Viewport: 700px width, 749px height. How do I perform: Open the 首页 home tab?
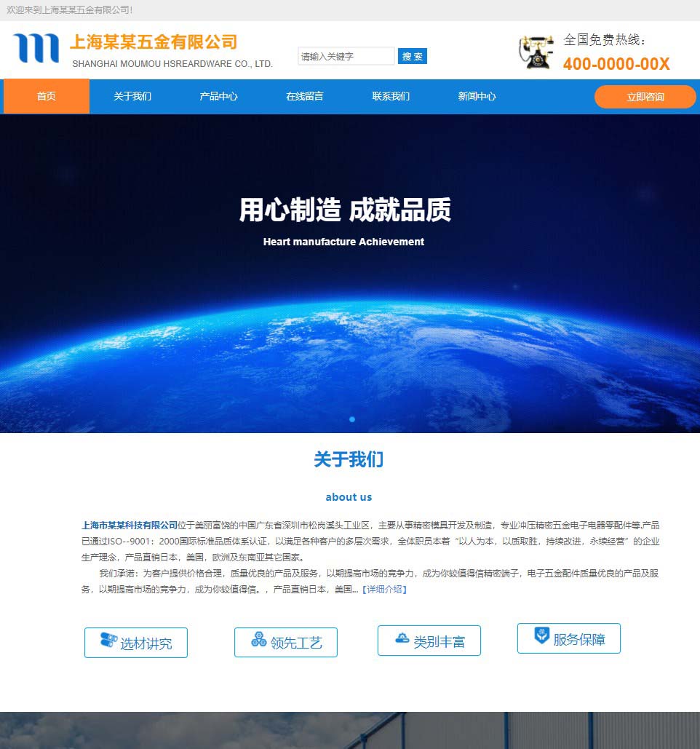coord(47,97)
